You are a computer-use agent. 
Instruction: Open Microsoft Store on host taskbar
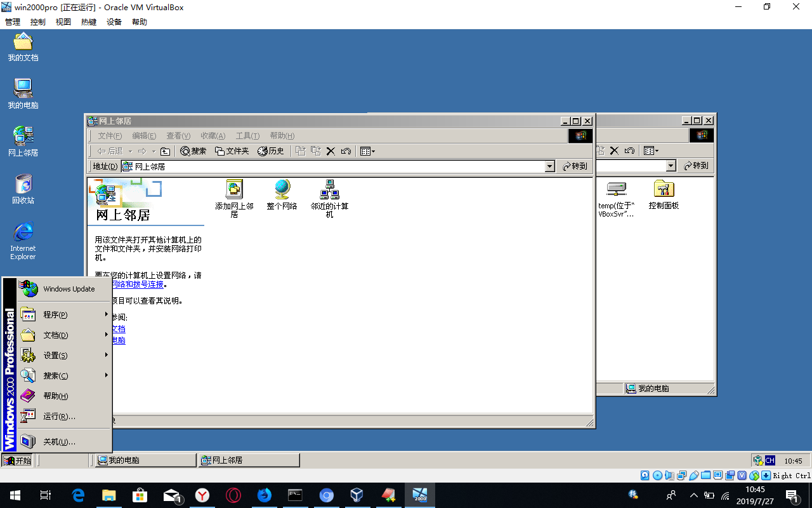click(140, 495)
